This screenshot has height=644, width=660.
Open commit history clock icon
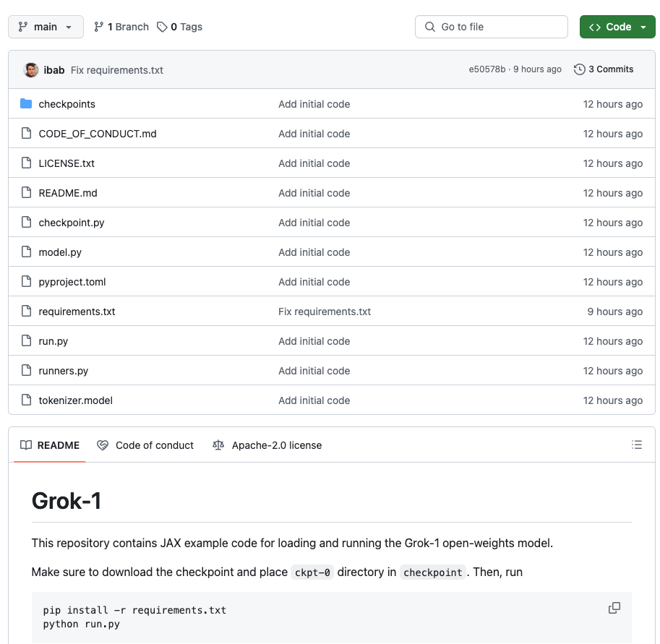coord(580,69)
